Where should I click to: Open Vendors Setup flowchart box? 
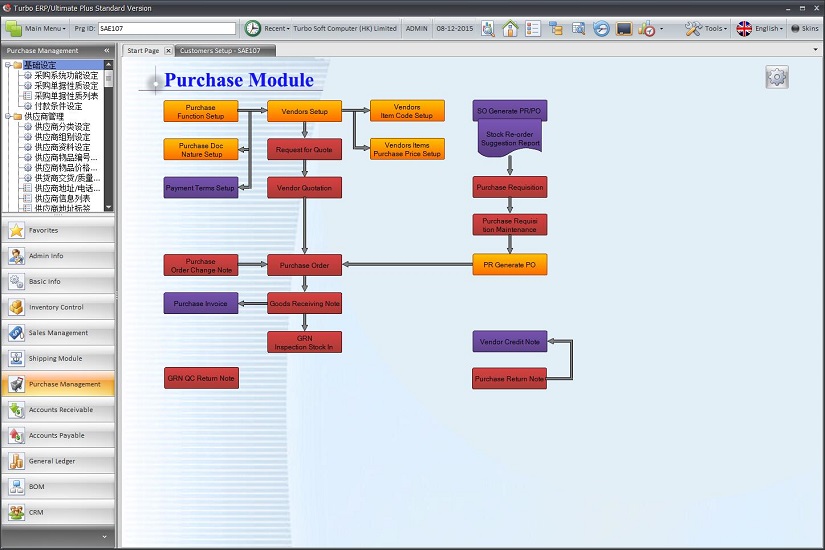click(304, 112)
